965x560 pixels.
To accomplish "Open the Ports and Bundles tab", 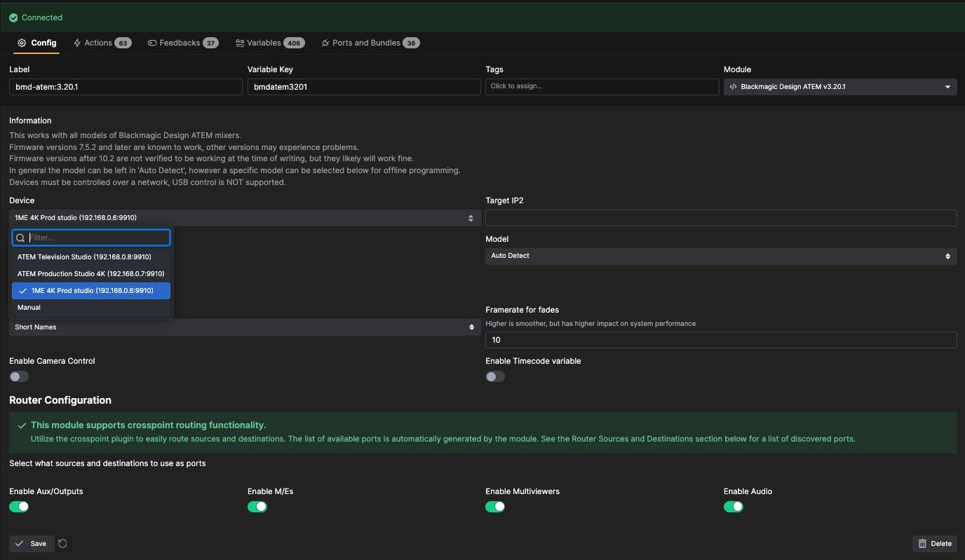I will [370, 43].
